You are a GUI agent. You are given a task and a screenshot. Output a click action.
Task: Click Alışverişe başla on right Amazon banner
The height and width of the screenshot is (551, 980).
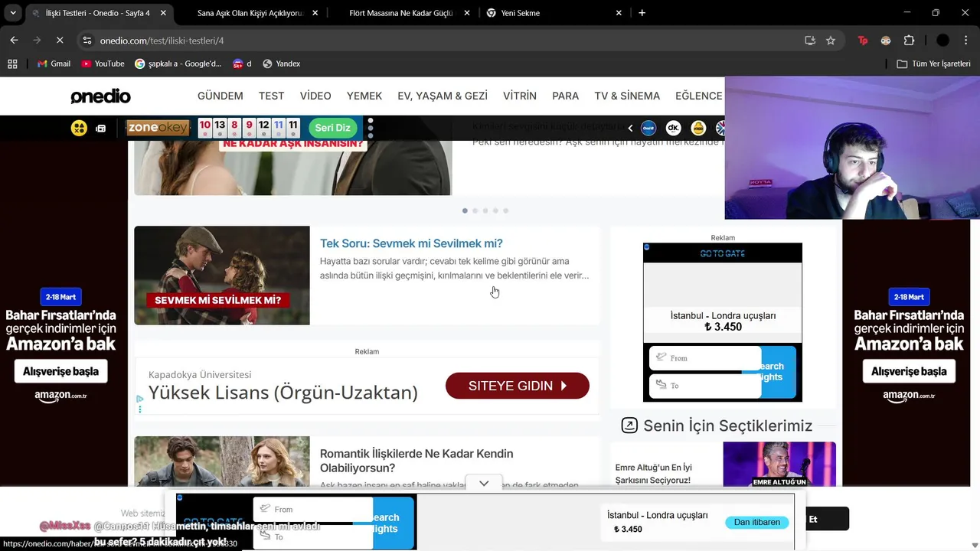(909, 371)
